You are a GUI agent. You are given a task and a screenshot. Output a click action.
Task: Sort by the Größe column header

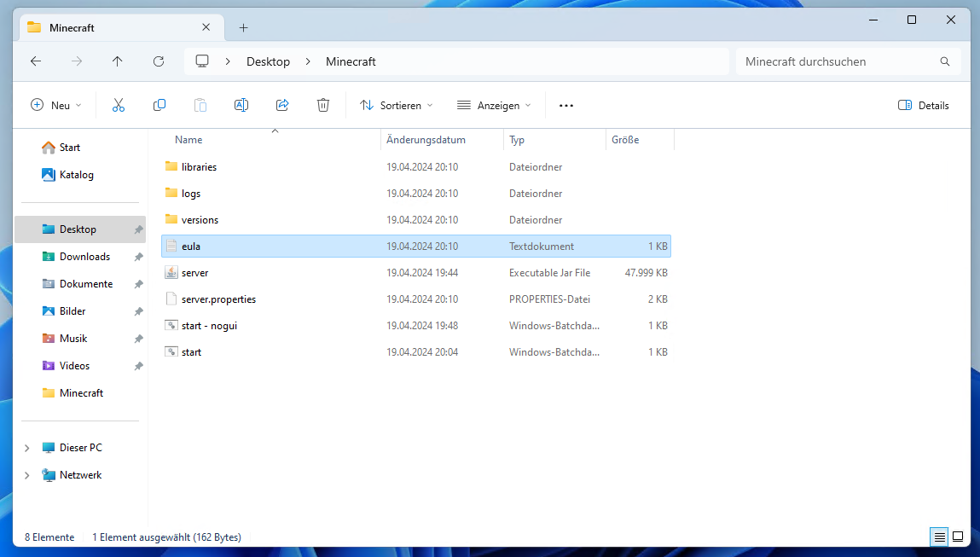(x=640, y=140)
